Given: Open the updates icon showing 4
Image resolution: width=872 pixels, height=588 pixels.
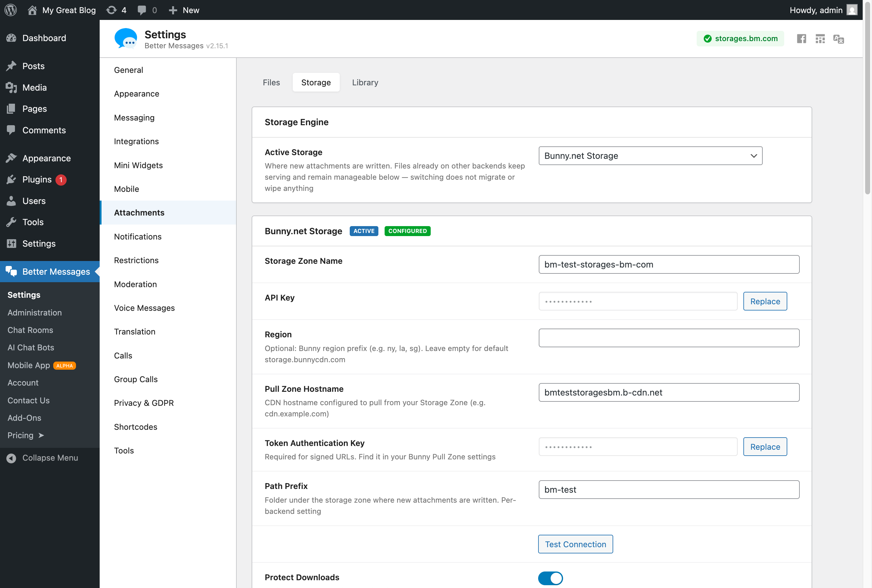Looking at the screenshot, I should [x=111, y=10].
